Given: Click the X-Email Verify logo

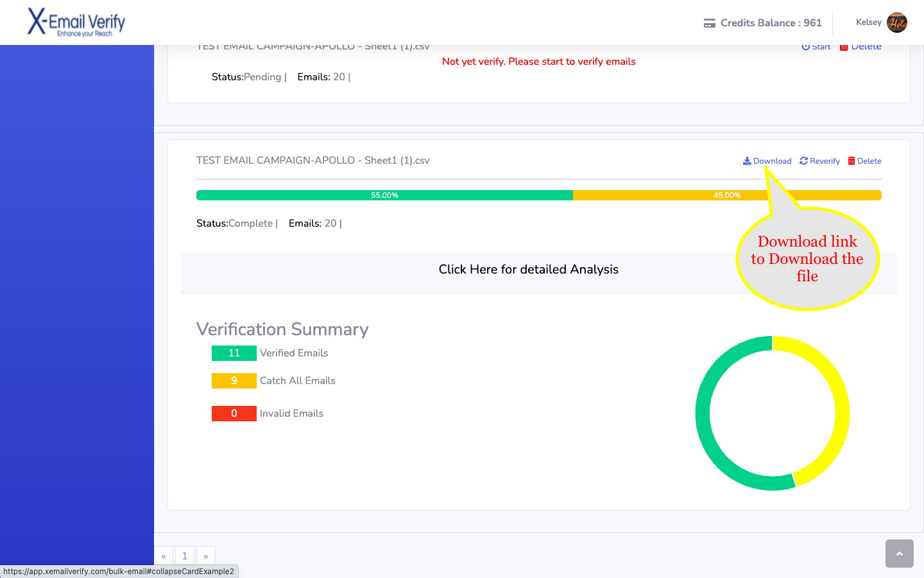Looking at the screenshot, I should pyautogui.click(x=76, y=22).
